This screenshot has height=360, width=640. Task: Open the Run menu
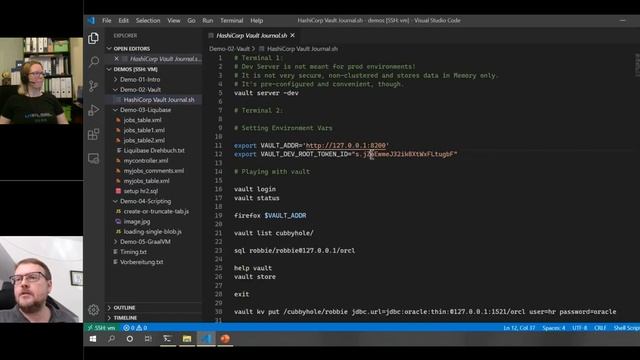click(208, 20)
